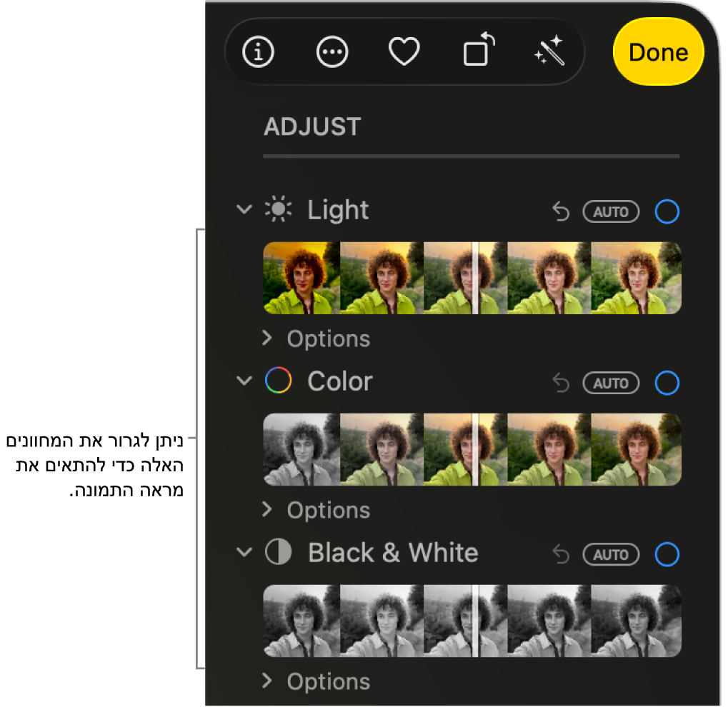Open the photo Info button
Image resolution: width=728 pixels, height=707 pixels.
point(258,51)
